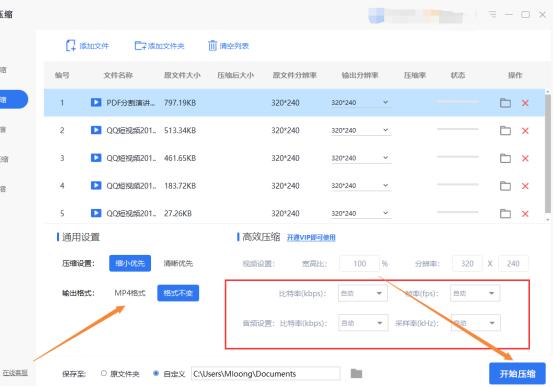This screenshot has width=554, height=387.
Task: Select the 格式不变 output format option
Action: click(x=178, y=293)
